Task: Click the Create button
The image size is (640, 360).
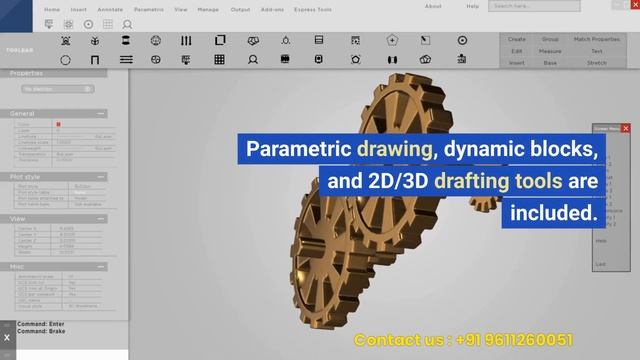Action: 517,39
